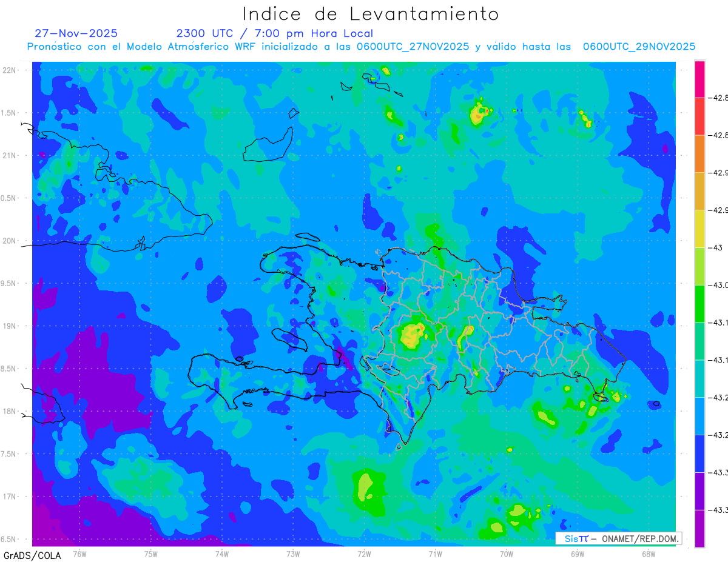Image resolution: width=728 pixels, height=562 pixels.
Task: Pick the bright green legend swatch
Action: pos(699,304)
